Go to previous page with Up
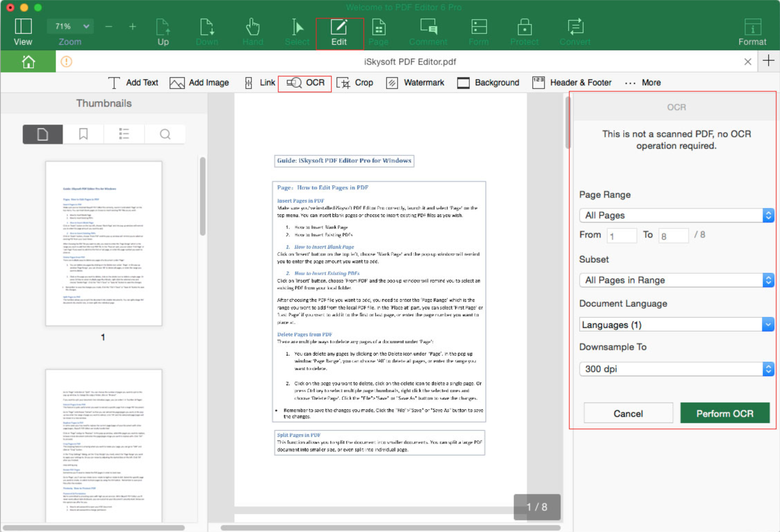Image resolution: width=780 pixels, height=532 pixels. click(x=163, y=32)
